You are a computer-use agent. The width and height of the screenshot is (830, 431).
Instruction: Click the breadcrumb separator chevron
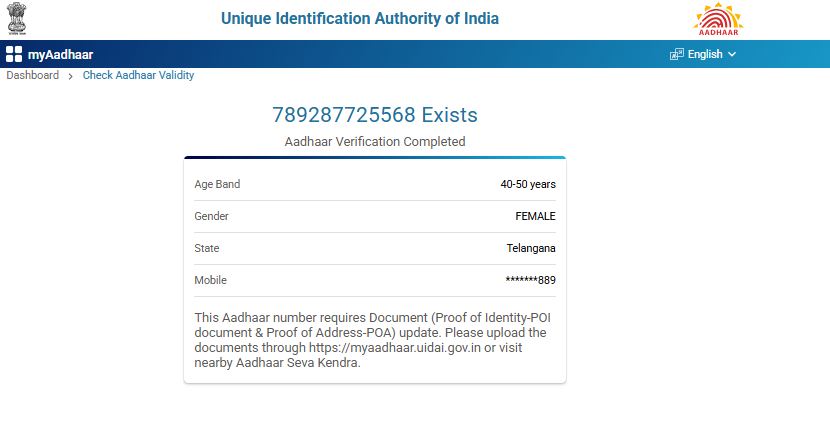click(71, 76)
